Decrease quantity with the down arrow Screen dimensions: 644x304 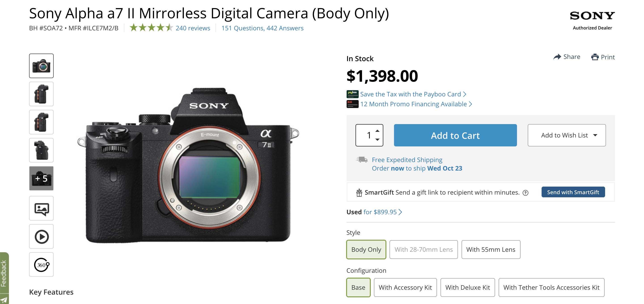point(377,140)
